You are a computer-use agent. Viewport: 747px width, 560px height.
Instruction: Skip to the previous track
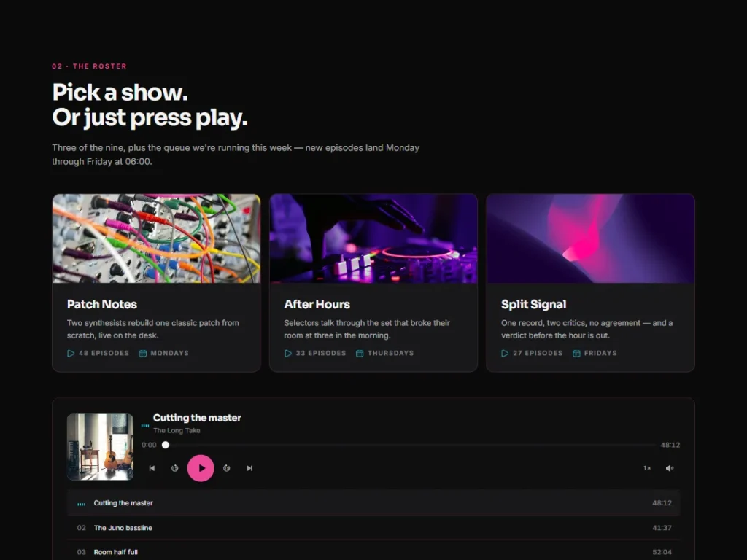coord(152,468)
